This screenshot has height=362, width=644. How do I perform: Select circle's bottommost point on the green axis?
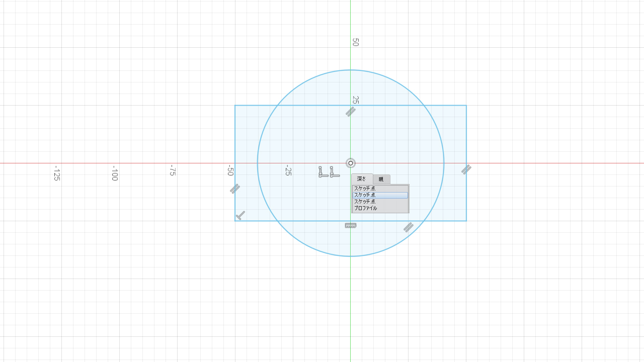(351, 256)
